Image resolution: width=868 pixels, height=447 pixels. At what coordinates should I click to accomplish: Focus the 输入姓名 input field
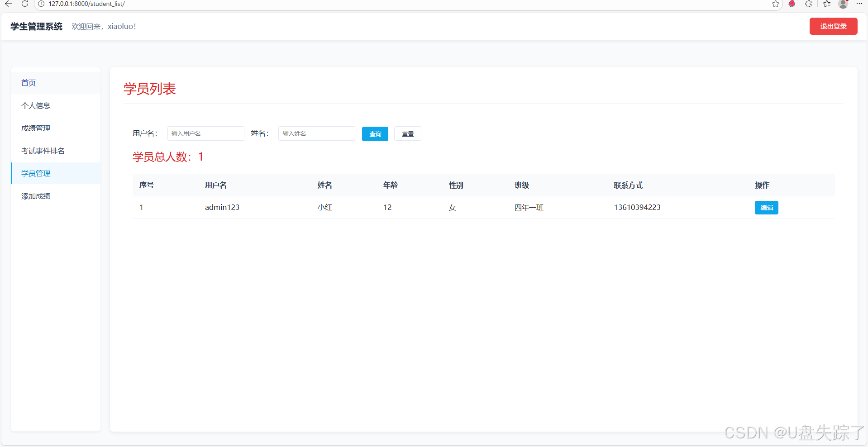click(316, 133)
